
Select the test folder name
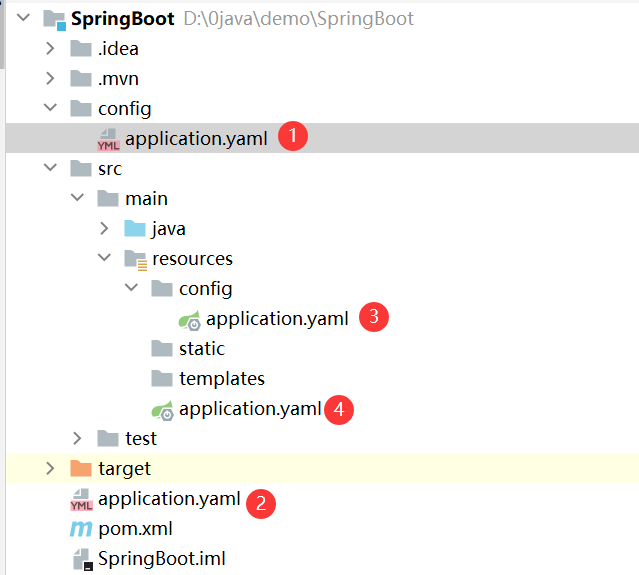tap(141, 439)
